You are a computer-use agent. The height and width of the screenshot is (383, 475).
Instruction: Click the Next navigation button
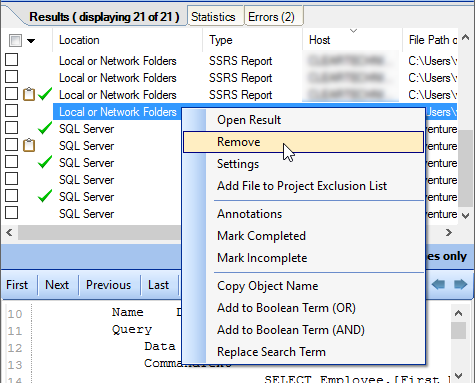click(57, 285)
